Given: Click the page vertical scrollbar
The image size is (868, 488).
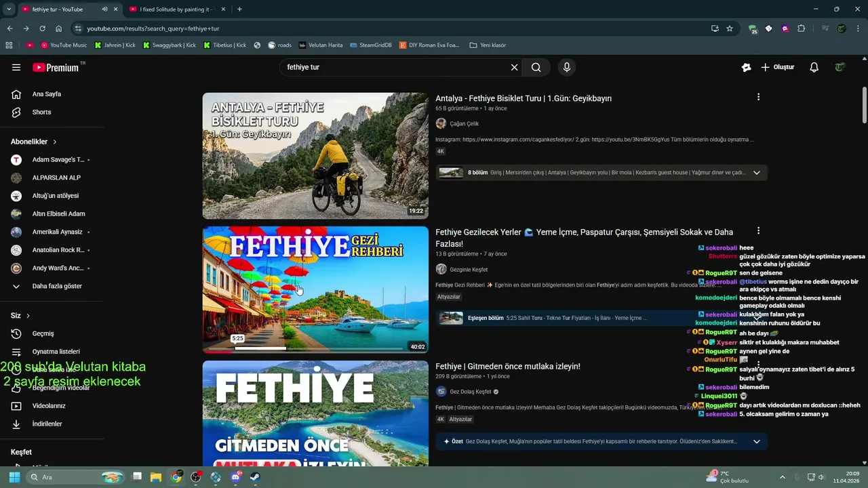Looking at the screenshot, I should point(864,105).
